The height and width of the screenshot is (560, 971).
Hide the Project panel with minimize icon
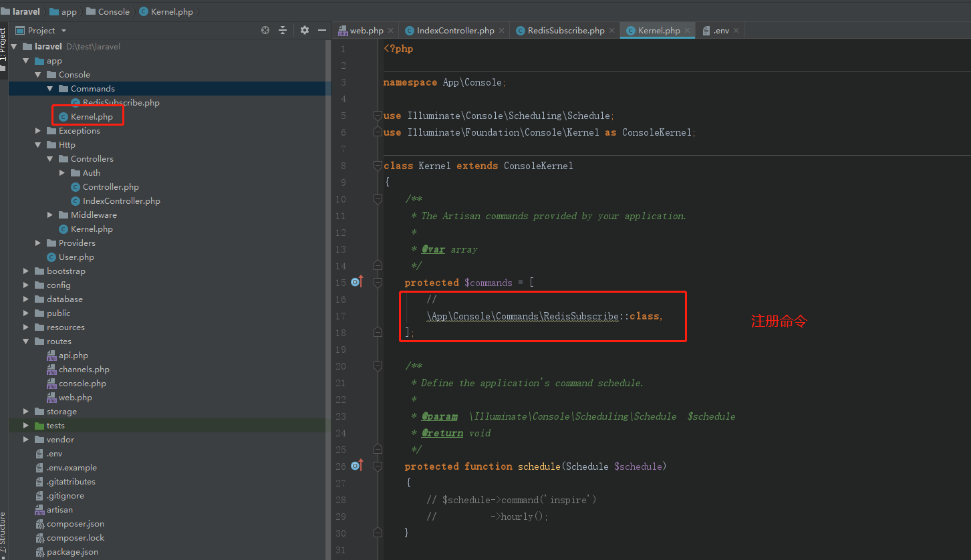pos(322,30)
